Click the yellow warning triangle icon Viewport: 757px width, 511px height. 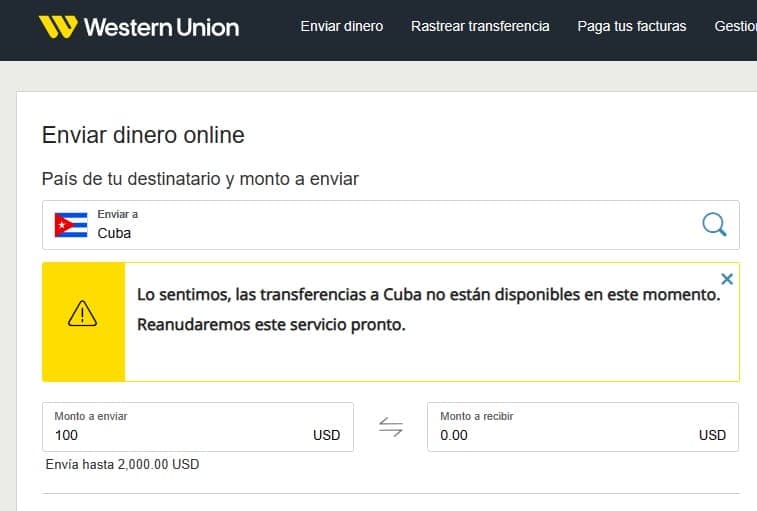[83, 314]
